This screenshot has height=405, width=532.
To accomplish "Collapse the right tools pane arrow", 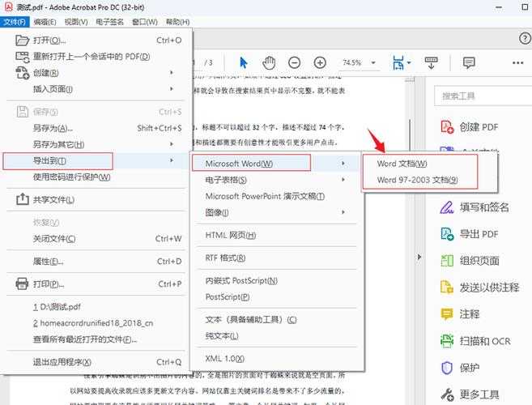I will coord(419,257).
